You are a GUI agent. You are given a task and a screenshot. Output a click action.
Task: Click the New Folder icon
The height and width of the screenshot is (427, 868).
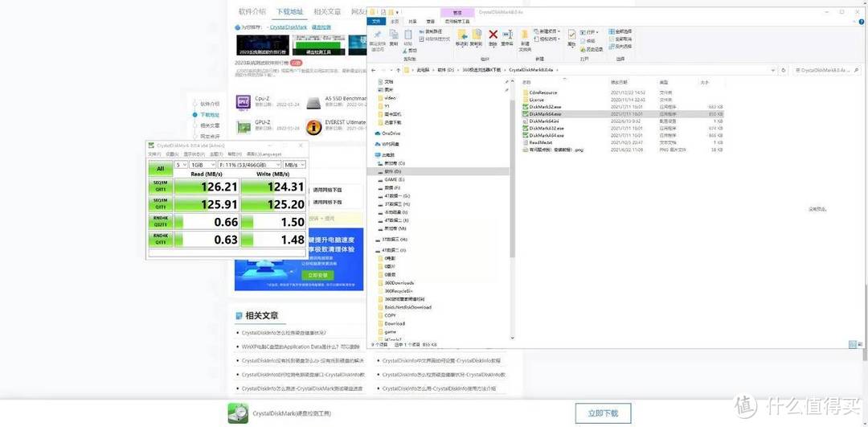point(524,35)
